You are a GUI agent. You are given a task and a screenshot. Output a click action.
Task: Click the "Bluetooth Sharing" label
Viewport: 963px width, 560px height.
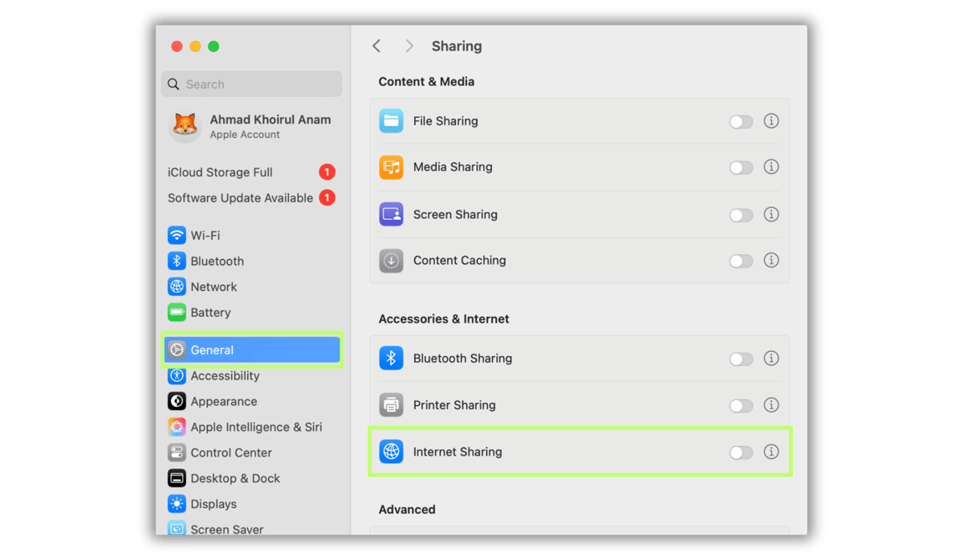[x=462, y=359]
